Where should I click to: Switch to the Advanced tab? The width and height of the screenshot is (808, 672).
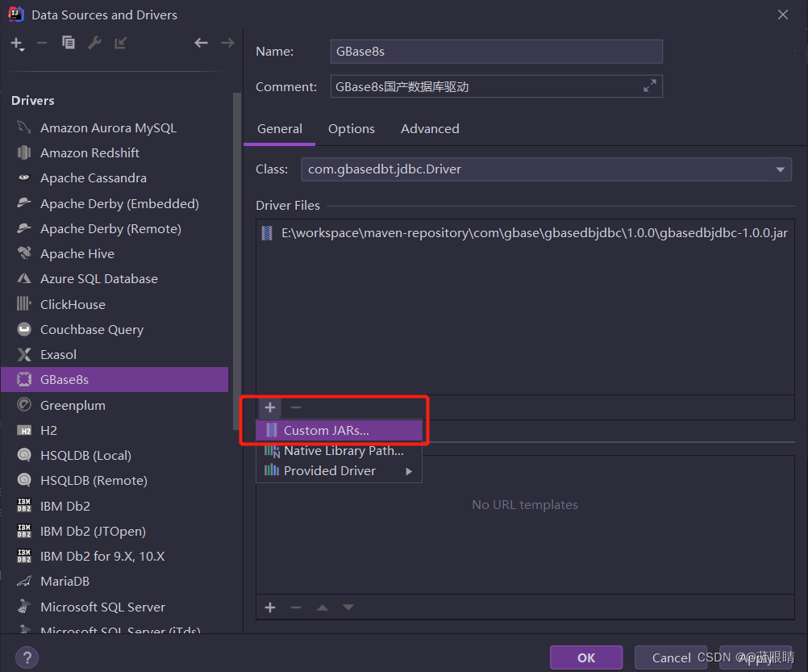tap(430, 129)
